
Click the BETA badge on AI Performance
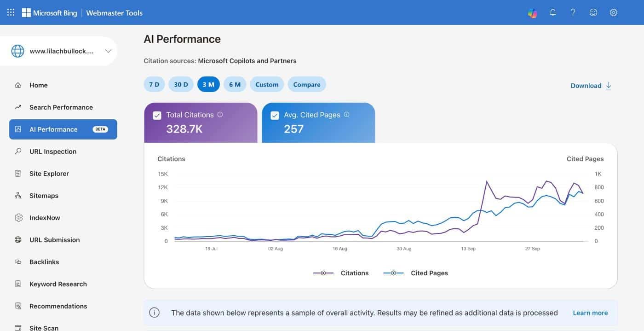pos(100,129)
